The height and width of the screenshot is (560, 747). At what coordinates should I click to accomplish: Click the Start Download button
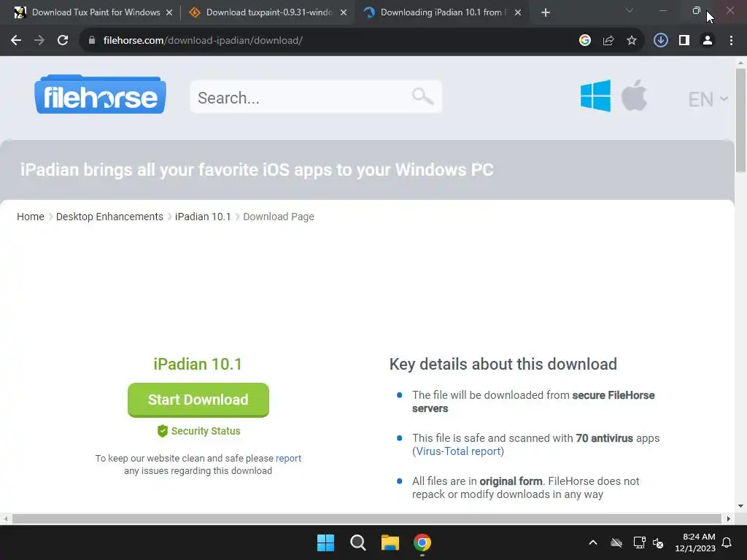[x=198, y=400]
